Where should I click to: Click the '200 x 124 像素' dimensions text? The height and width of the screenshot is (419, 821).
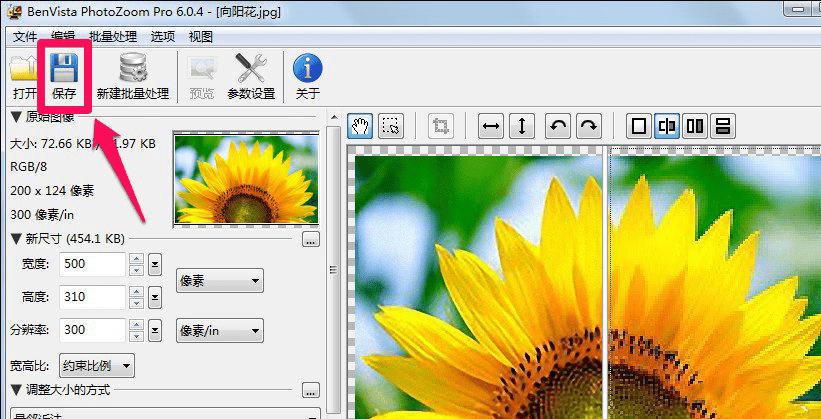click(x=52, y=191)
